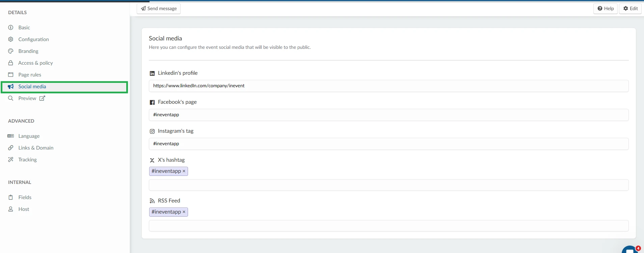Open event Preview link
The width and height of the screenshot is (644, 253).
point(27,98)
